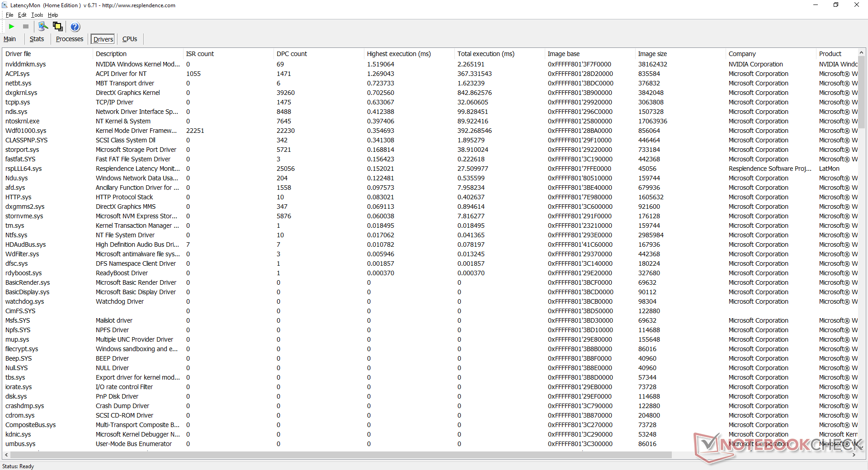Click the 'Resplendence Software Proj...' company cell
The height and width of the screenshot is (470, 868).
[x=770, y=169]
